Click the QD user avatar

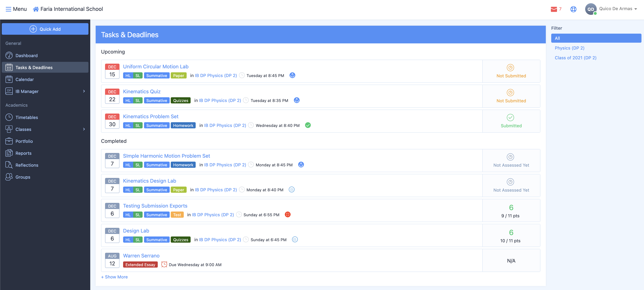591,9
